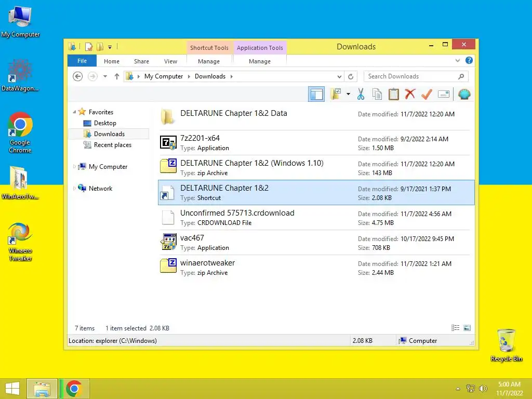532x399 pixels.
Task: Open Winaero Tweaker desktop shortcut
Action: [x=20, y=242]
